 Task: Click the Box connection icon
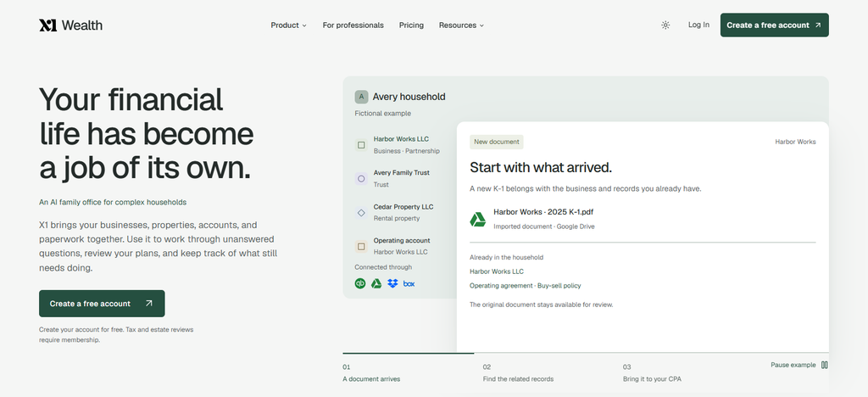click(409, 283)
